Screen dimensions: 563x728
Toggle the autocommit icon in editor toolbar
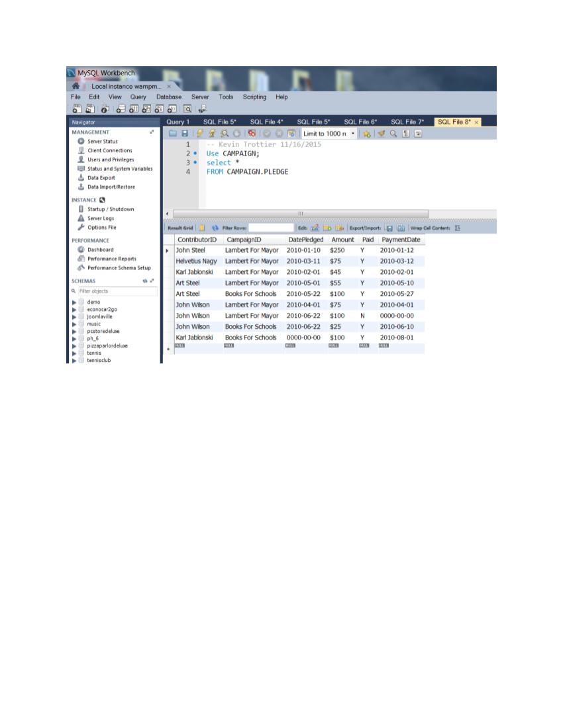coord(291,134)
